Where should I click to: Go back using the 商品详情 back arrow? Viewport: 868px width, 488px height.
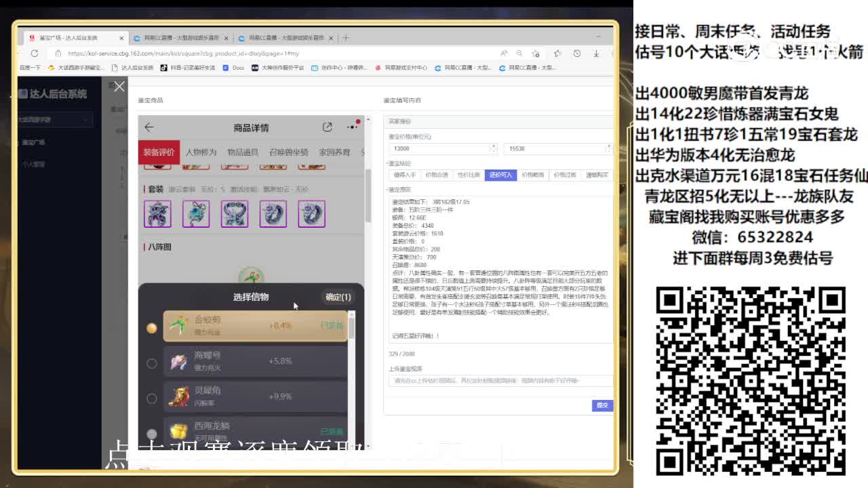point(149,127)
